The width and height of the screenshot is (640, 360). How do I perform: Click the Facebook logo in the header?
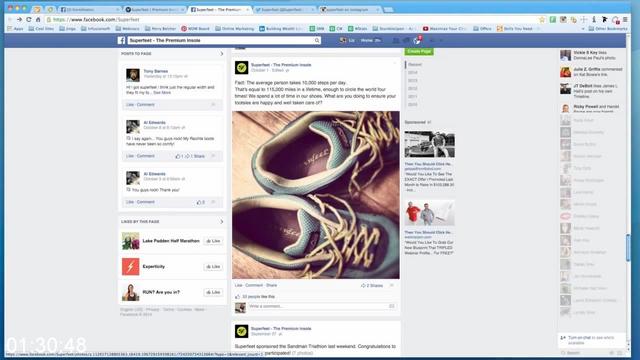[121, 40]
